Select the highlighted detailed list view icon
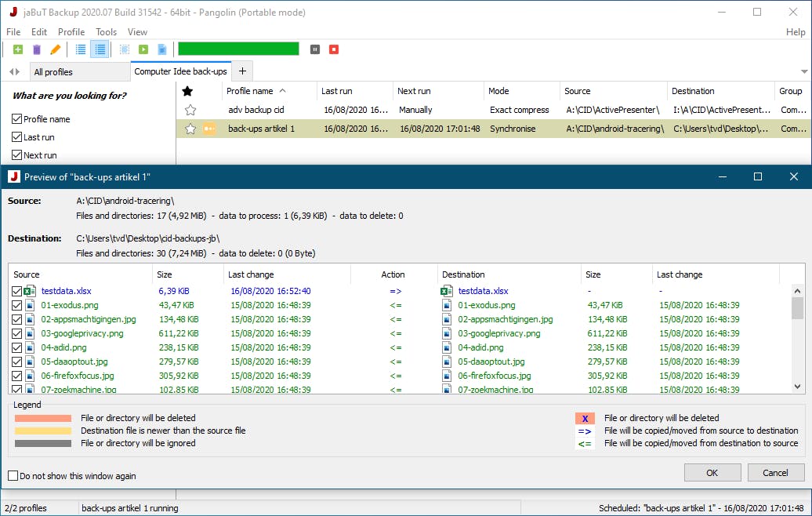Image resolution: width=812 pixels, height=516 pixels. click(x=100, y=49)
